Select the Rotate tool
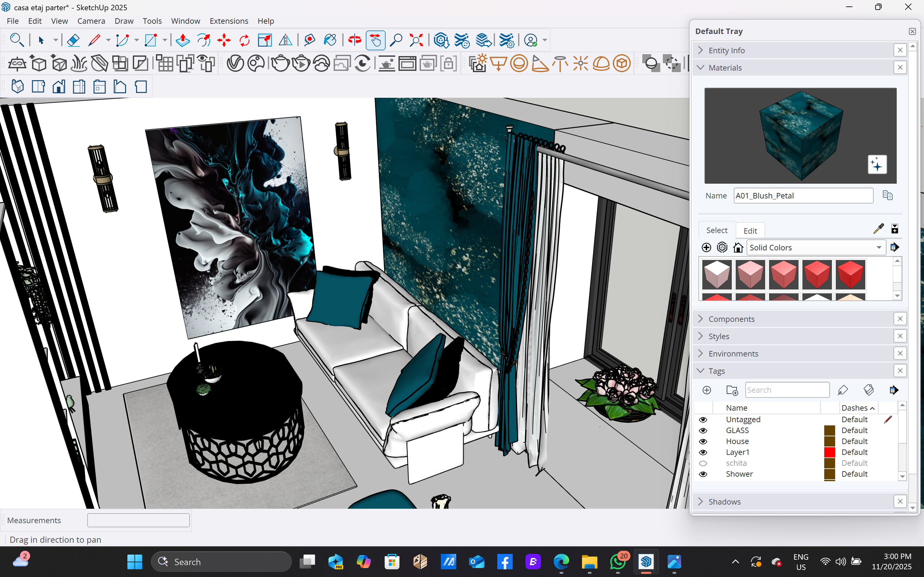The width and height of the screenshot is (924, 577). pyautogui.click(x=244, y=40)
